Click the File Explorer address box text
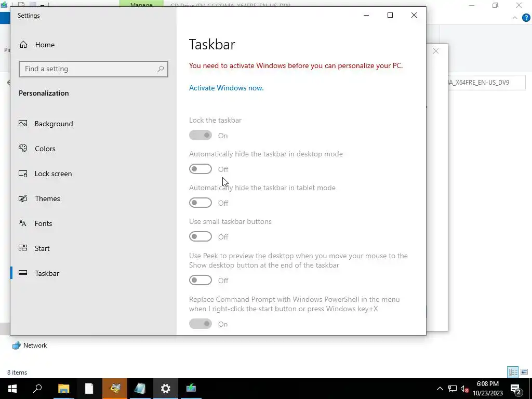The image size is (532, 399). point(478,83)
